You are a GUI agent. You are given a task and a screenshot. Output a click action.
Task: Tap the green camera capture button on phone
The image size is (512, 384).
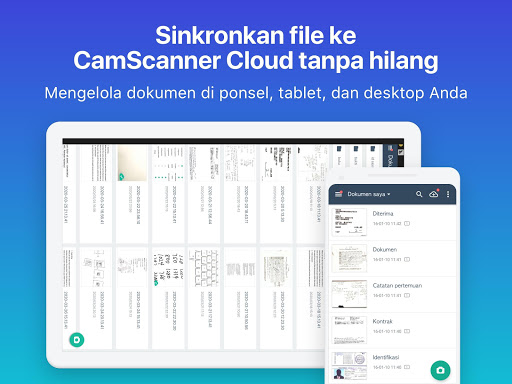440,370
